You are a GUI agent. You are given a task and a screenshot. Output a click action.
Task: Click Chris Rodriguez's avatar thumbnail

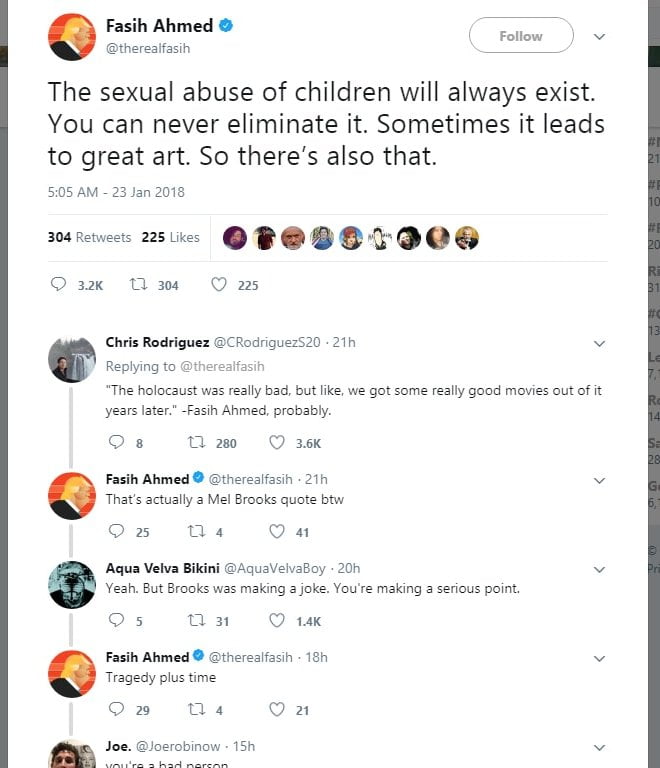click(71, 358)
